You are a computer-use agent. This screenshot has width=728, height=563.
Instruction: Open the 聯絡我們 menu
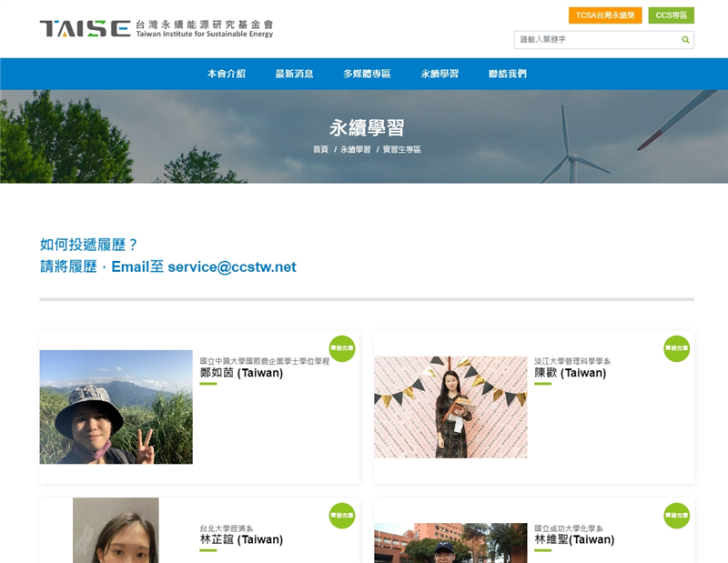(x=508, y=74)
